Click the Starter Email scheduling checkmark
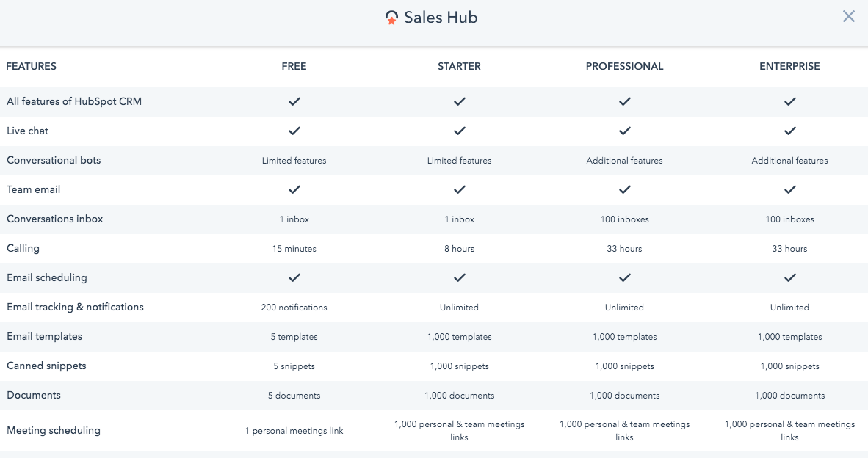Screen dimensions: 868x458 [x=459, y=277]
